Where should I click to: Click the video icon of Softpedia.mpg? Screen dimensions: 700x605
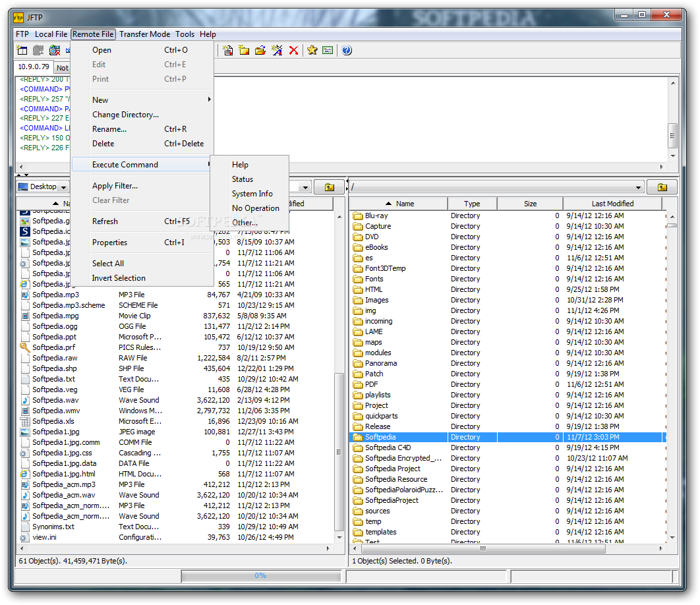[25, 316]
